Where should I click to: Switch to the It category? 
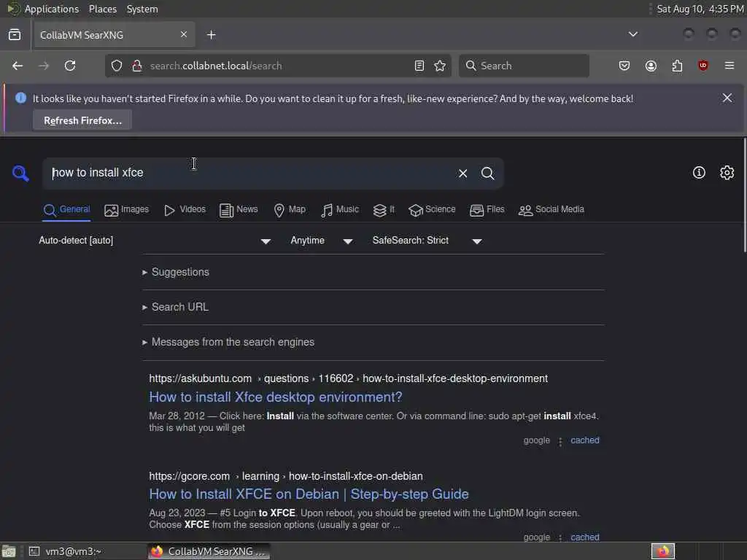384,209
